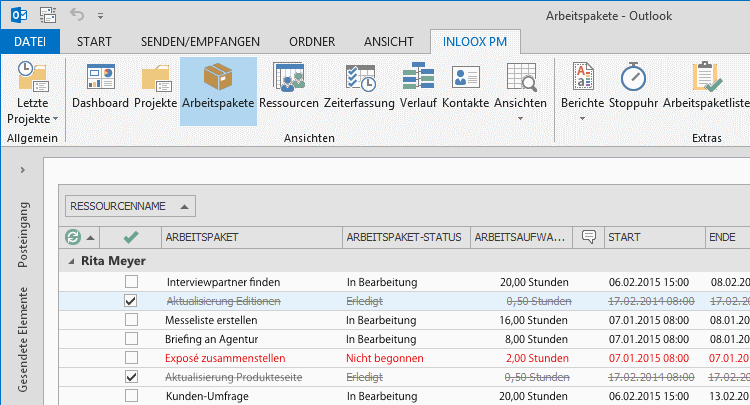Open the Verlauf view

[x=419, y=84]
